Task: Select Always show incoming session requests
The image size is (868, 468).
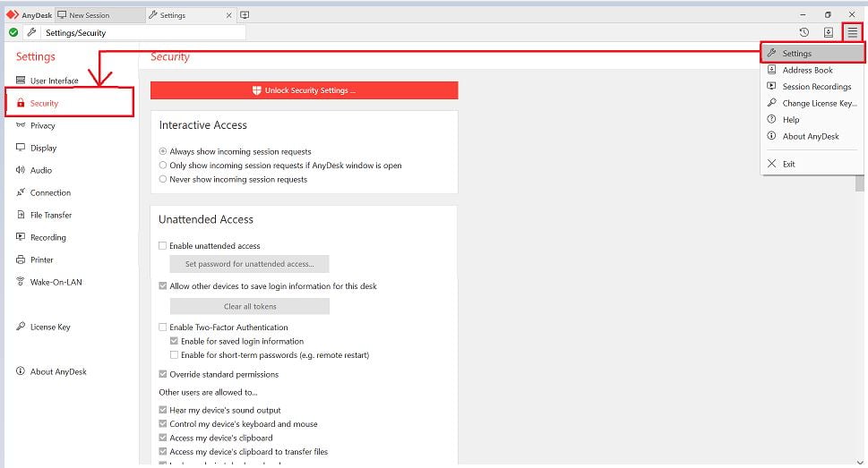Action: [163, 151]
